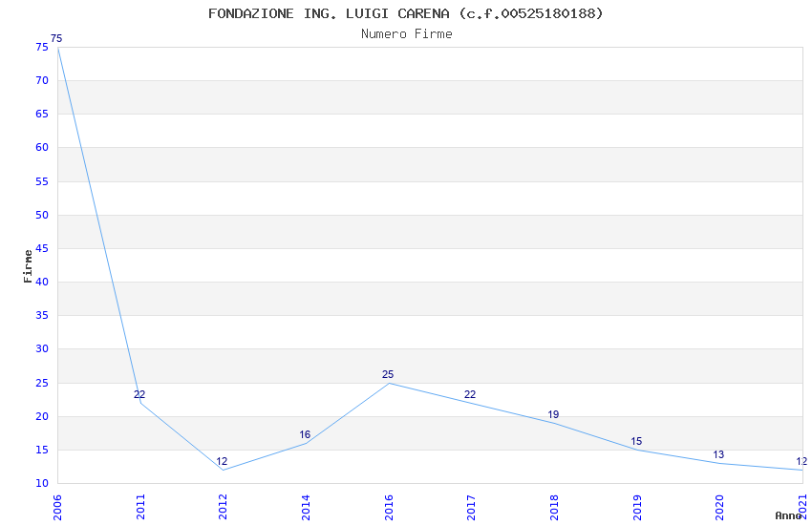812x525 pixels.
Task: Click y-axis tick value 10
Action: pyautogui.click(x=42, y=483)
